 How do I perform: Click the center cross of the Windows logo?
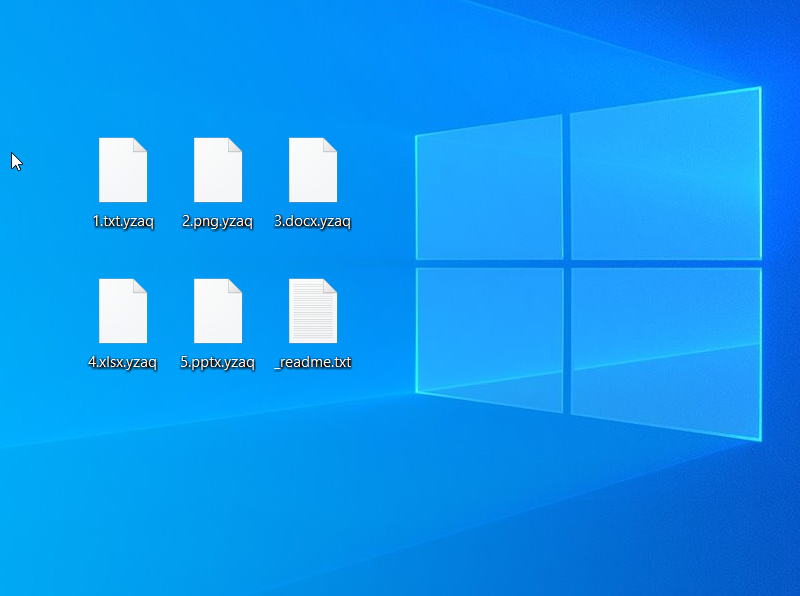[x=567, y=263]
